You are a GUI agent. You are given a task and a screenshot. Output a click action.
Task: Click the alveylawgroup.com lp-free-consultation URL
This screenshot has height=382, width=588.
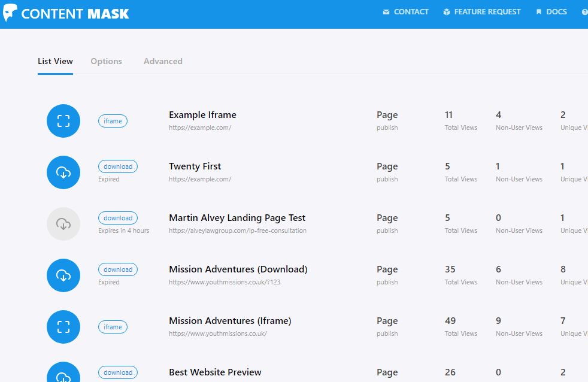pos(237,231)
